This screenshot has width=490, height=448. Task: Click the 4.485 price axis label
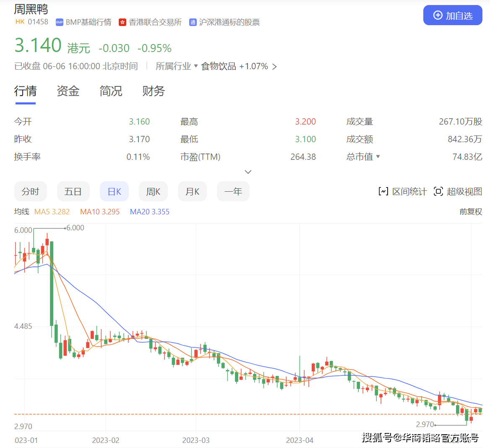coord(23,326)
